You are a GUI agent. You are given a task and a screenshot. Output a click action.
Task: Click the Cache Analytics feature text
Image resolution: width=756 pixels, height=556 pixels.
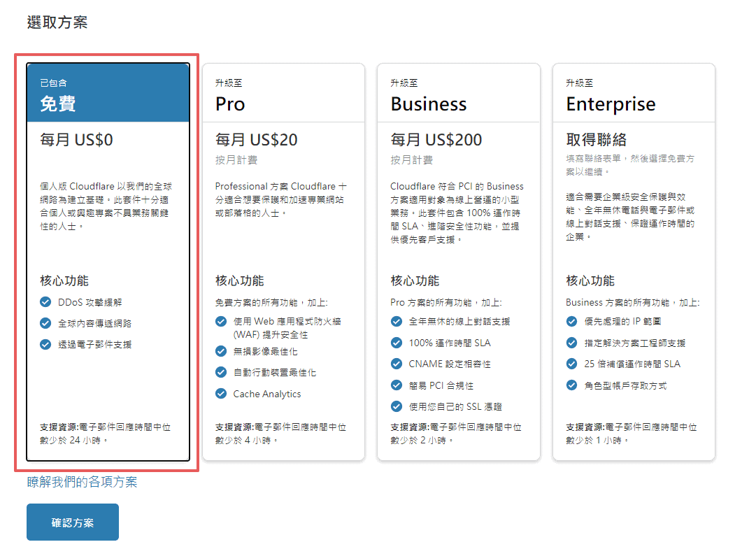(x=266, y=394)
